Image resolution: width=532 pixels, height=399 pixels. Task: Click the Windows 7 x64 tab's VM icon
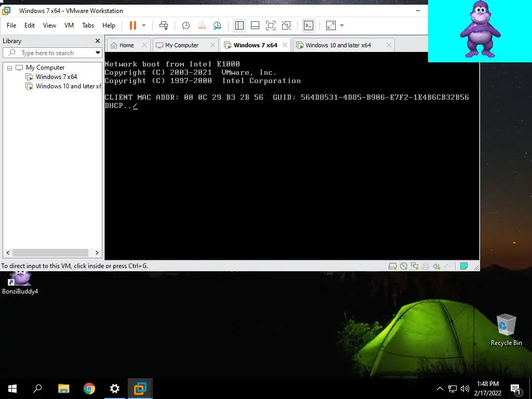coord(228,45)
